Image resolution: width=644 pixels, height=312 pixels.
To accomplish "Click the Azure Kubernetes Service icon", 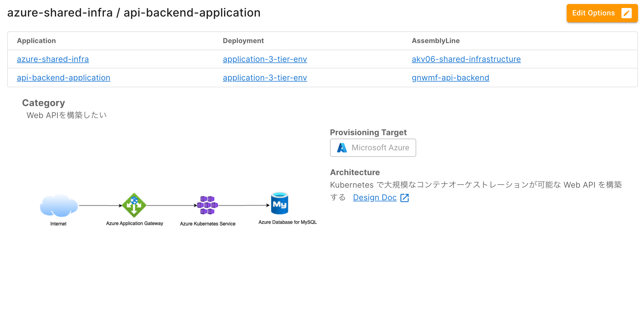I will (208, 205).
